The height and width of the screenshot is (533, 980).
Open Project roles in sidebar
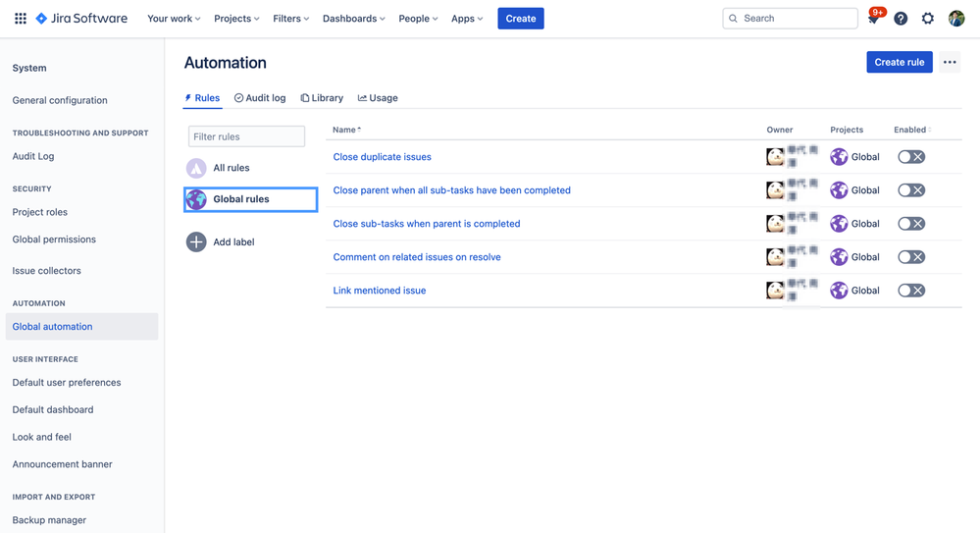coord(40,211)
